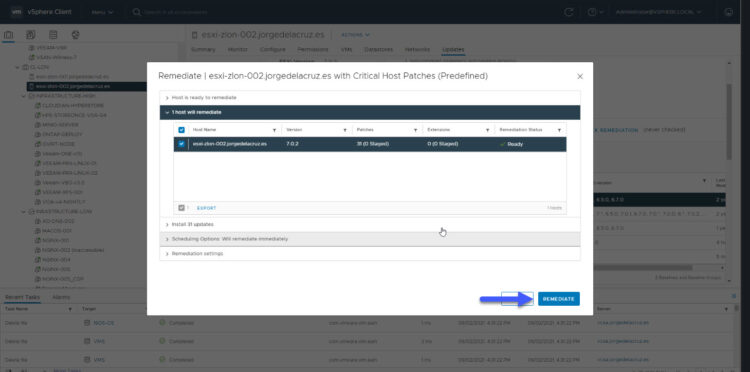
Task: Click the INFRASTRUCTURE-HIGH resource pool icon
Action: point(31,96)
